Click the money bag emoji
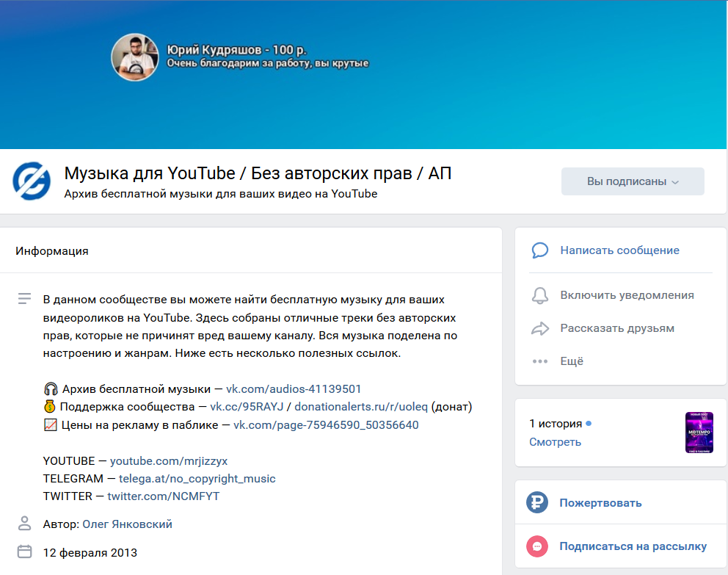Viewport: 728px width, 575px height. click(x=50, y=406)
